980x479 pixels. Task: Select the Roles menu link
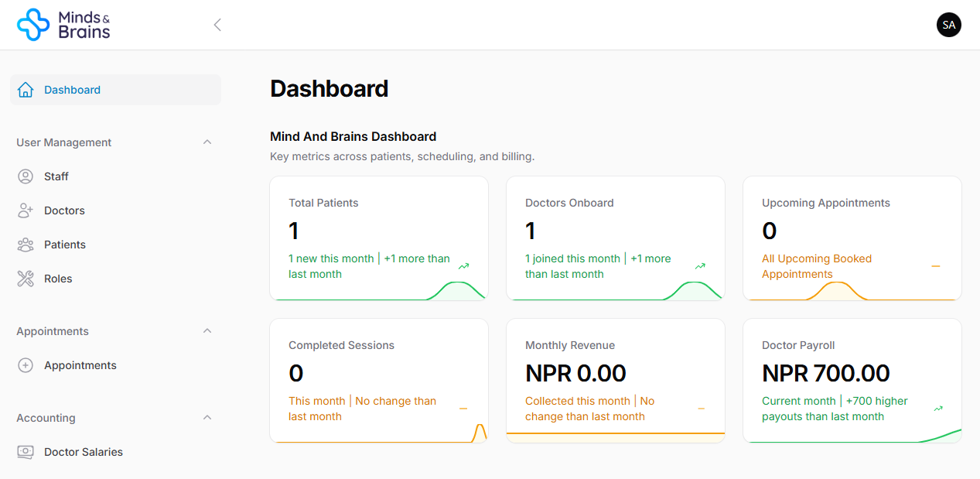coord(58,279)
